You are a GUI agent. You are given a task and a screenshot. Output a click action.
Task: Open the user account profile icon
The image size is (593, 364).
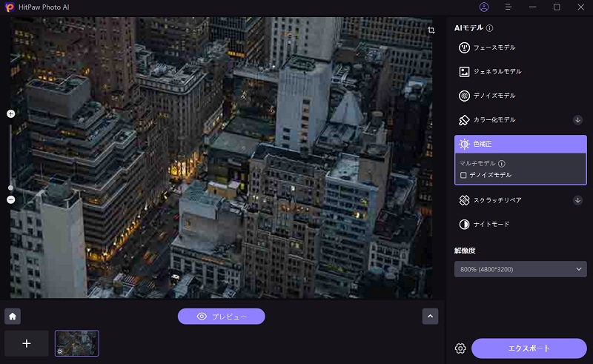pos(484,7)
